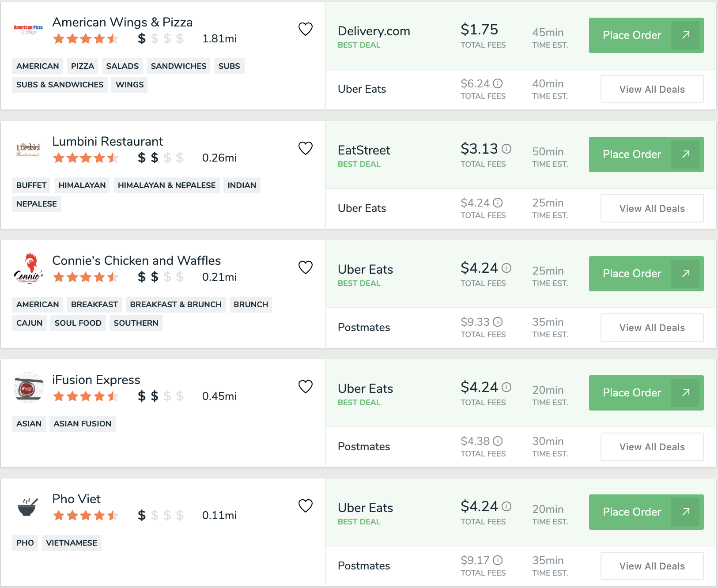
Task: View All Deals for Pho Viet
Action: (652, 566)
